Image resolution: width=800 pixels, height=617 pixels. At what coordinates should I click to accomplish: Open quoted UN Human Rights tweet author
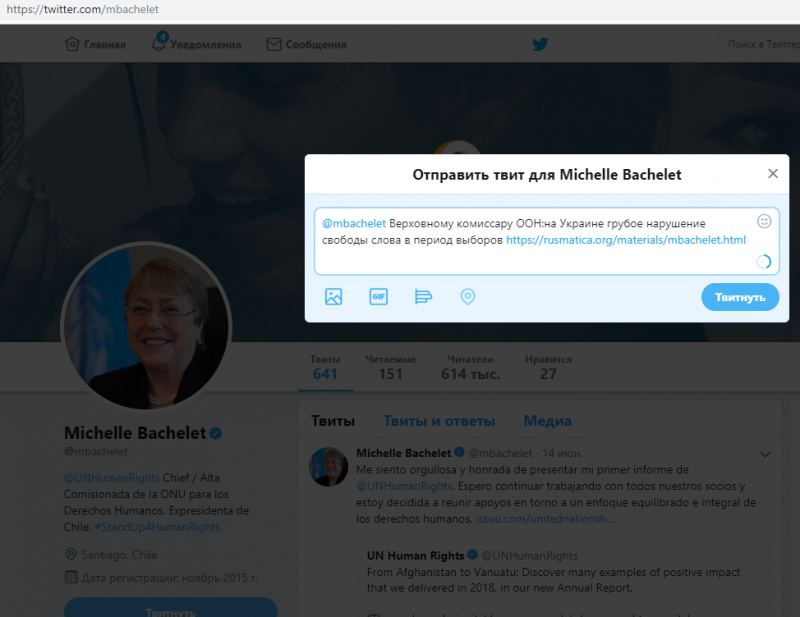click(415, 555)
